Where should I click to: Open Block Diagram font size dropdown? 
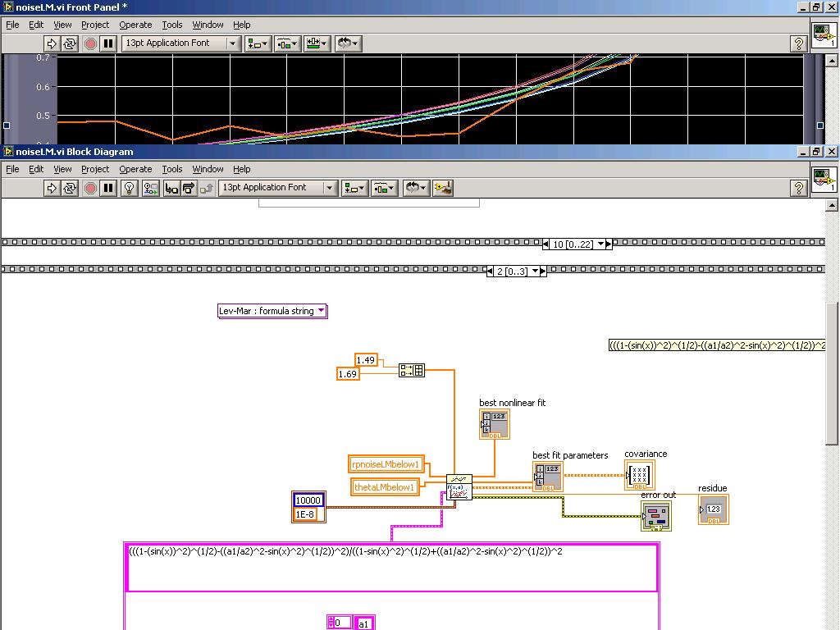330,188
